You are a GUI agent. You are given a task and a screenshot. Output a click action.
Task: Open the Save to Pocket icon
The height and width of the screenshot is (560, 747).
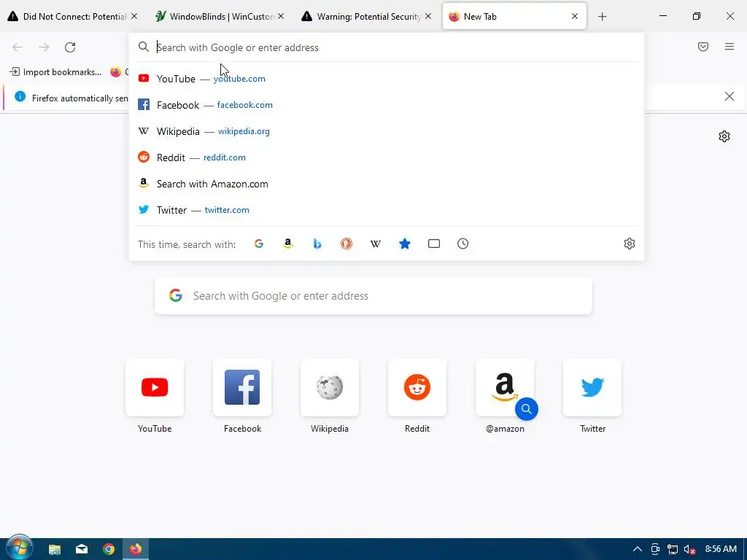pyautogui.click(x=703, y=47)
